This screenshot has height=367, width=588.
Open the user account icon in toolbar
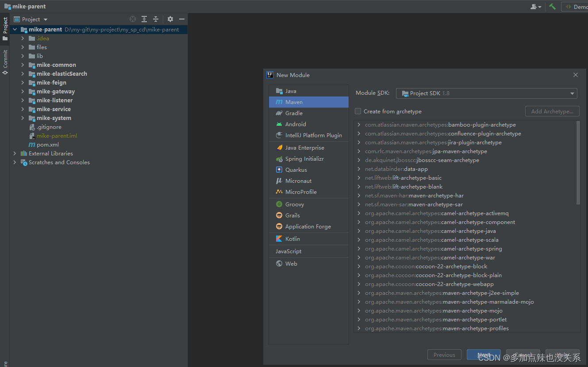pos(536,7)
